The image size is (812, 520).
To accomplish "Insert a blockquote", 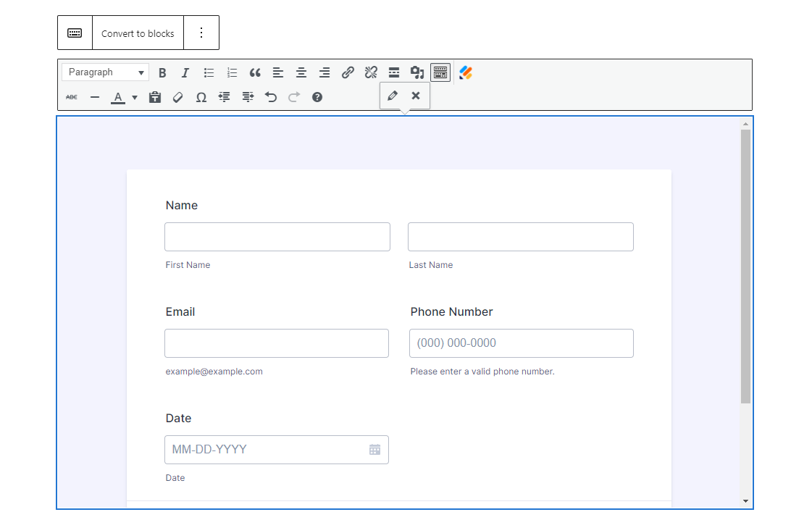I will [255, 72].
